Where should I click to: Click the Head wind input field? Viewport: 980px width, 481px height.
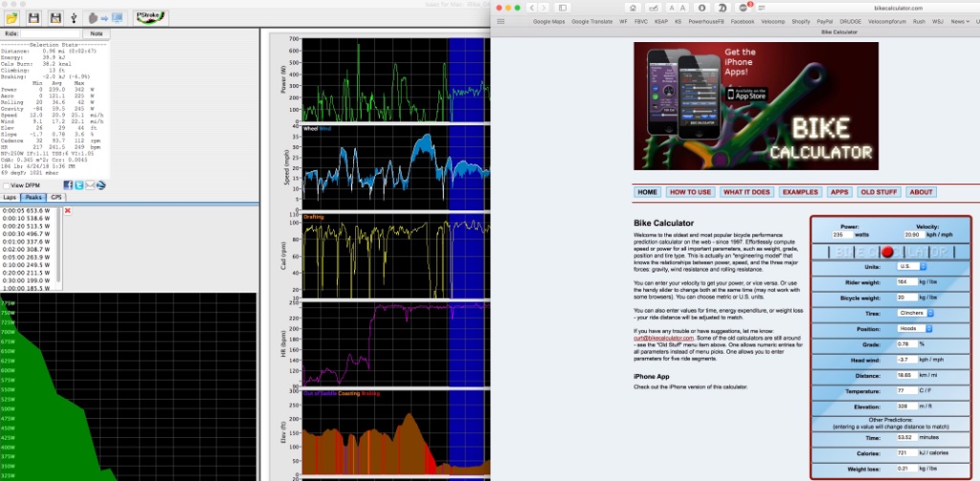coord(907,360)
